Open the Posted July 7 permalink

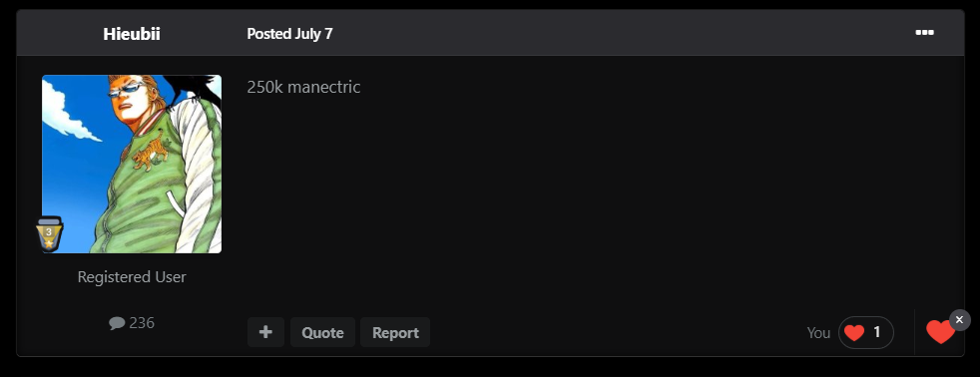(289, 34)
